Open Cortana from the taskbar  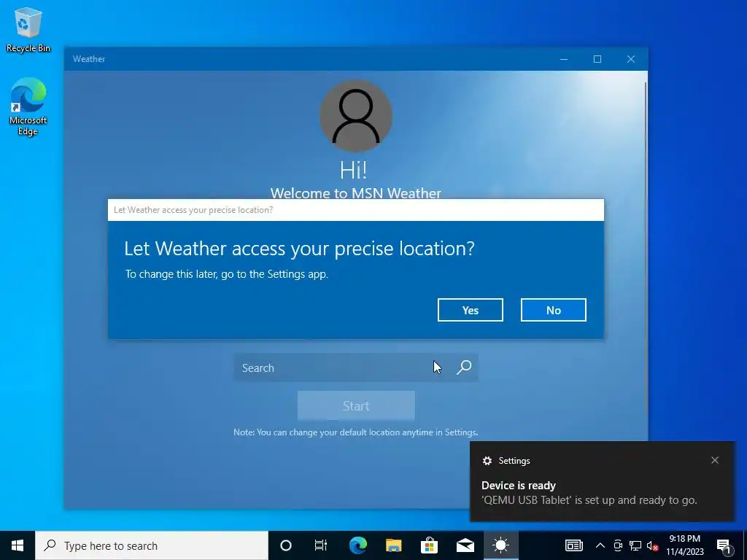pyautogui.click(x=285, y=545)
